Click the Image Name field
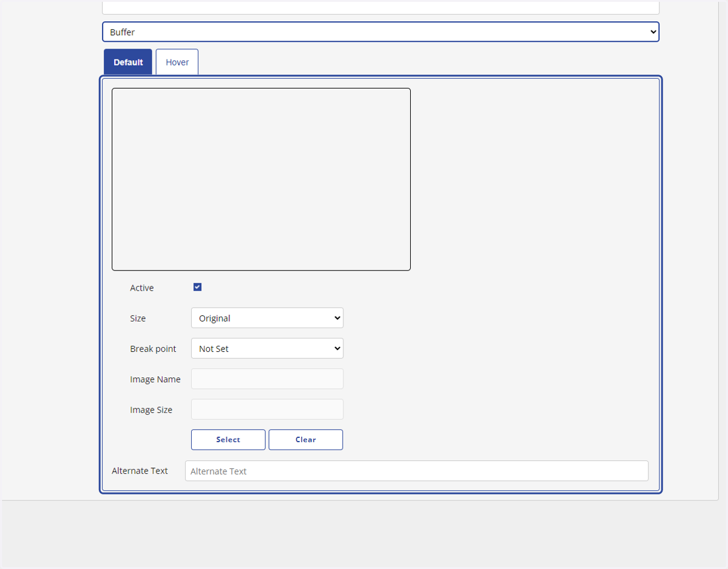Viewport: 728px width, 569px height. coord(267,379)
